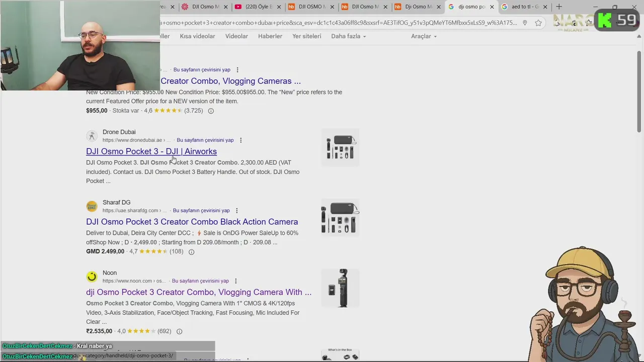Click the '$955,00' price text
Image resolution: width=644 pixels, height=362 pixels.
97,111
